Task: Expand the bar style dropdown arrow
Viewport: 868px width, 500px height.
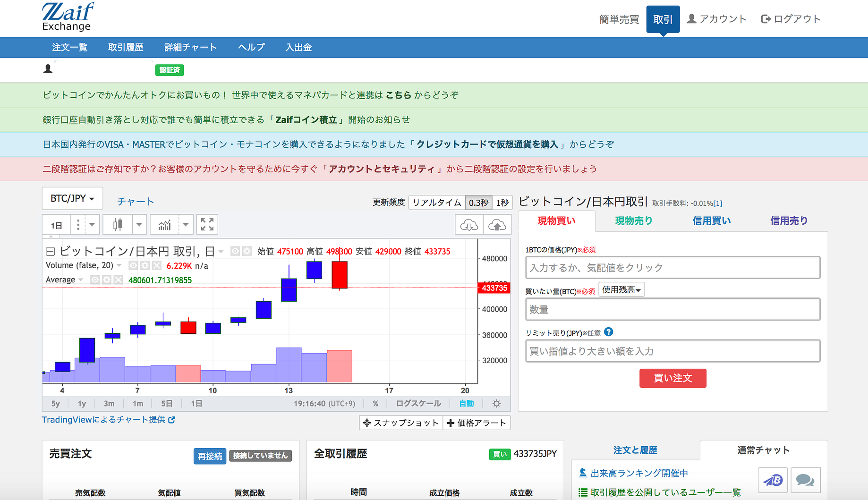Action: [x=139, y=225]
